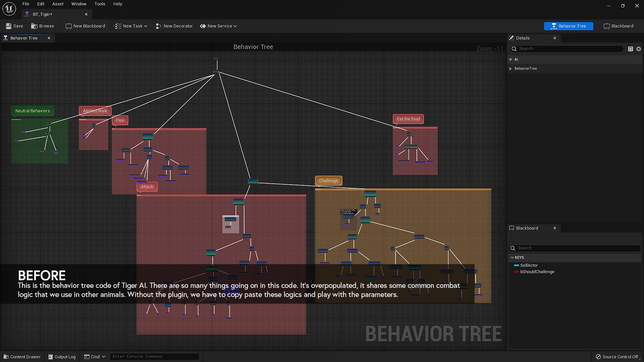Expand the BehaviorTree property row

pos(511,68)
